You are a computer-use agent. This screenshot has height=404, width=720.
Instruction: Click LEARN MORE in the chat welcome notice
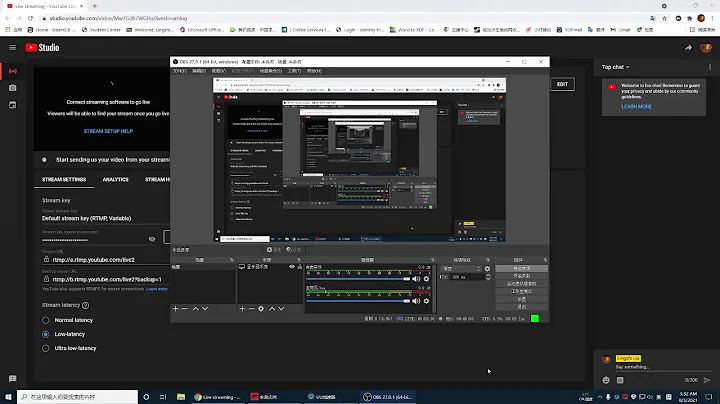[636, 107]
